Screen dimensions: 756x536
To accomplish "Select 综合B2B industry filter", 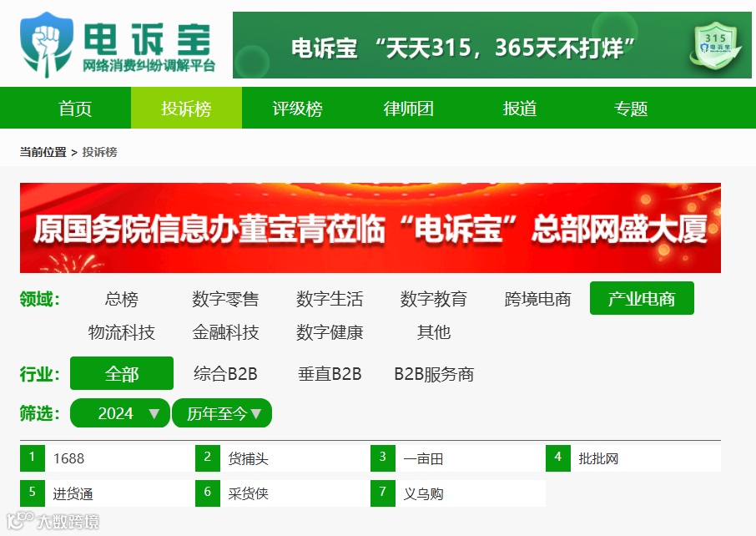I will tap(225, 374).
